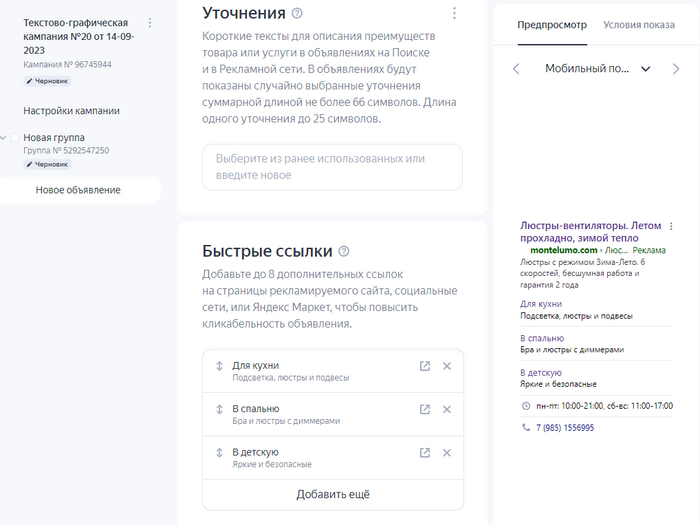
Task: Go to previous preview format arrow
Action: [x=516, y=69]
